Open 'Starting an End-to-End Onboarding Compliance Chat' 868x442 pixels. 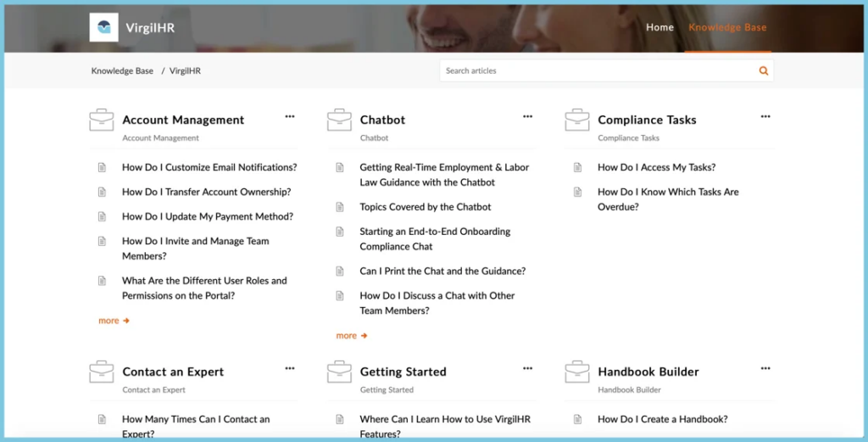tap(435, 238)
